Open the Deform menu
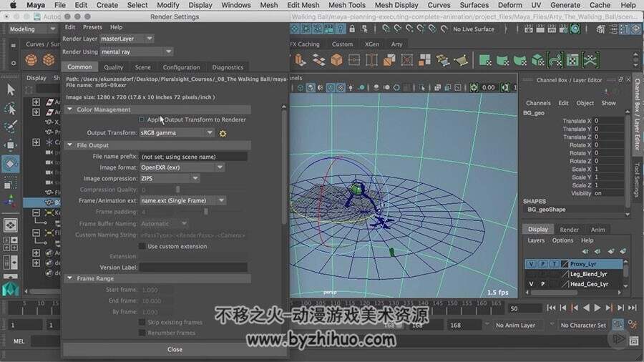This screenshot has width=644, height=362. click(509, 5)
